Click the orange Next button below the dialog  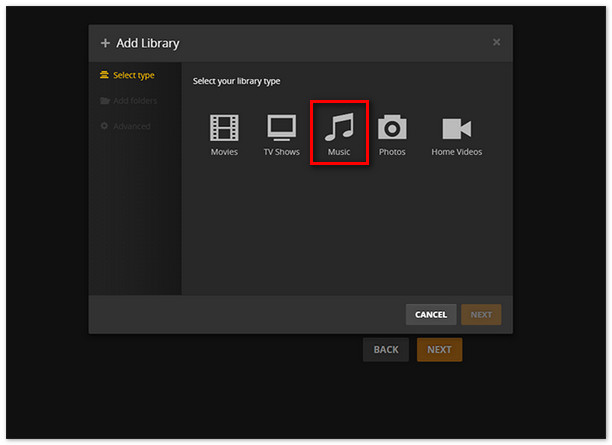pos(439,350)
